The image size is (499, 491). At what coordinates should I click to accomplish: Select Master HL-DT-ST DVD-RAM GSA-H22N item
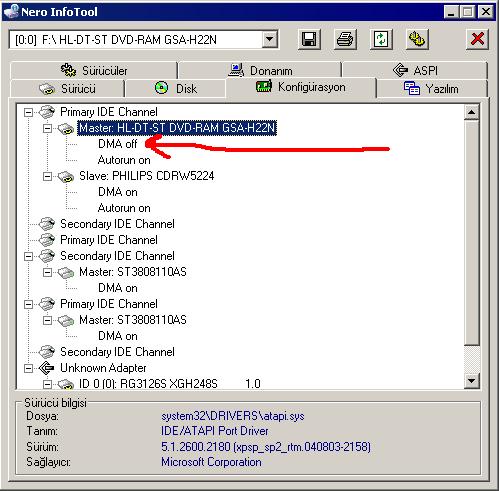click(177, 128)
